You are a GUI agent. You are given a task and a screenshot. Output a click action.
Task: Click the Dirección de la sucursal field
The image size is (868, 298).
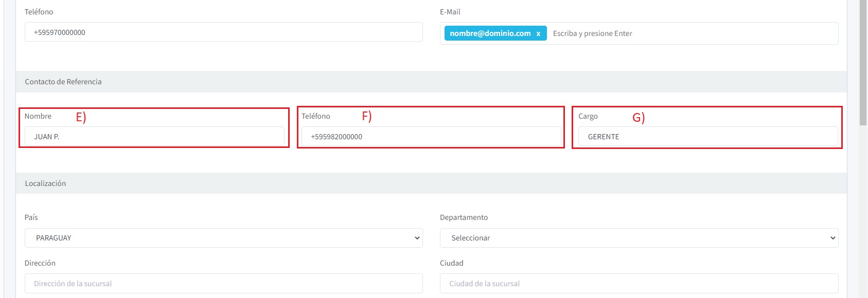(x=223, y=284)
